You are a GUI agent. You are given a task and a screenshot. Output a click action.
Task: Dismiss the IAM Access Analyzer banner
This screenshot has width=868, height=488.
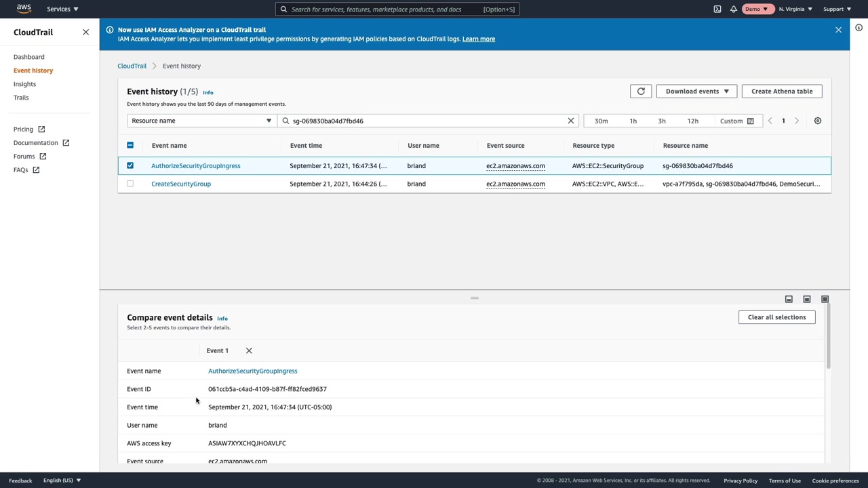tap(838, 30)
